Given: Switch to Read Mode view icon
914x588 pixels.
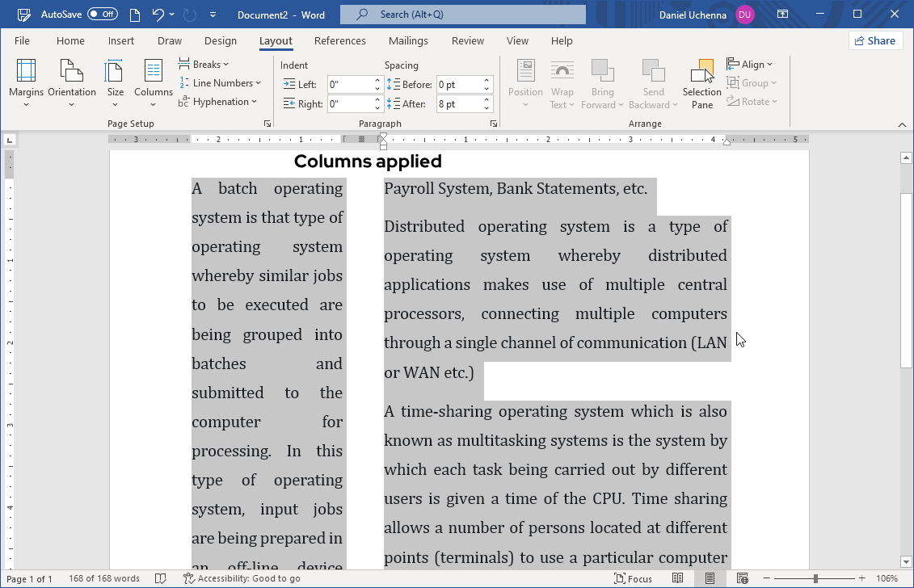Looking at the screenshot, I should pos(678,578).
